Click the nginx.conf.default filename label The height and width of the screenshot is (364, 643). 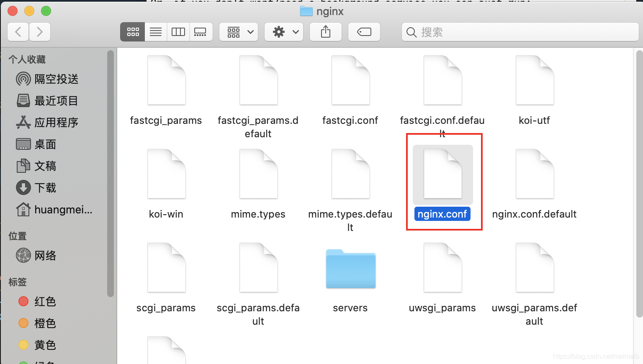pyautogui.click(x=534, y=214)
